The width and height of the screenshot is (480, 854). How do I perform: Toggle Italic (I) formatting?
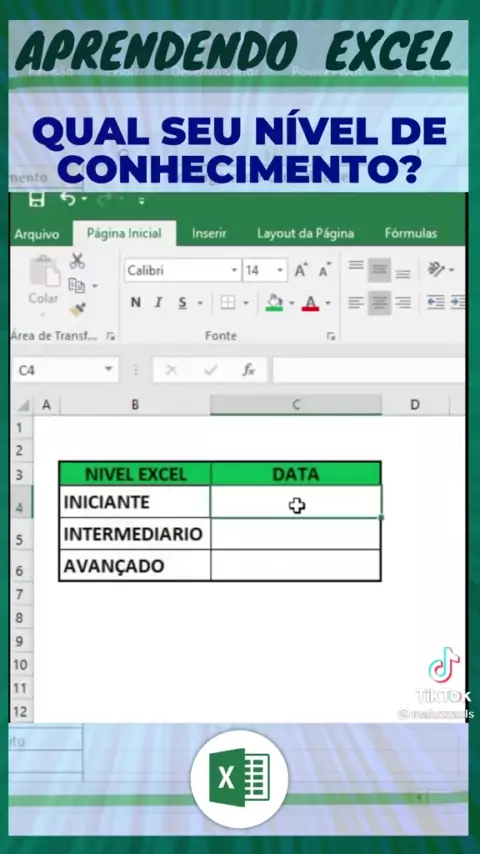coord(158,302)
